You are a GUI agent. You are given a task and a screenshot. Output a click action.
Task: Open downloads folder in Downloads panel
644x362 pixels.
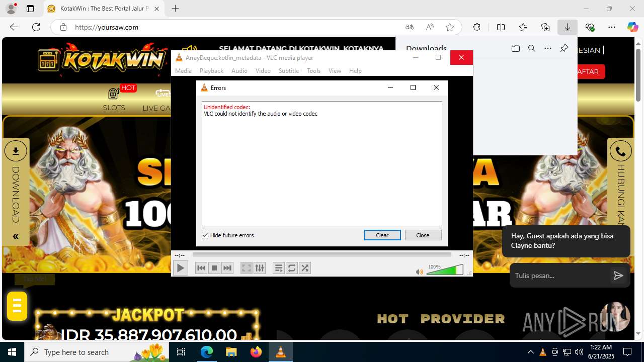click(515, 48)
